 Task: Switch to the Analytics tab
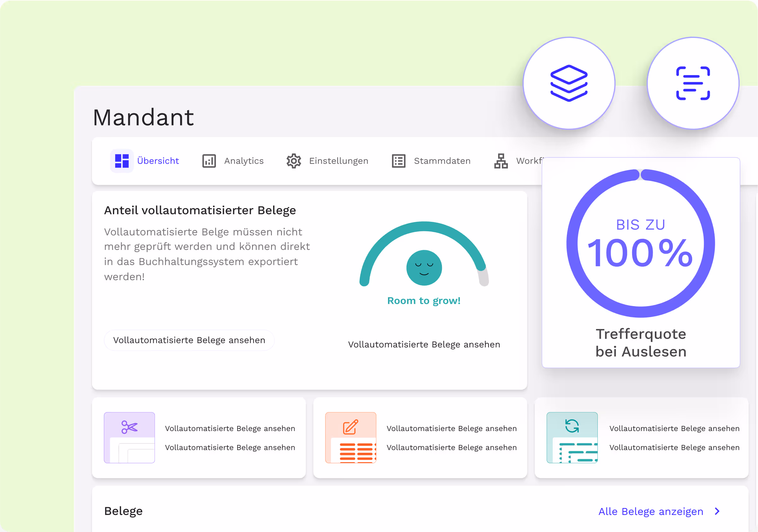tap(244, 161)
